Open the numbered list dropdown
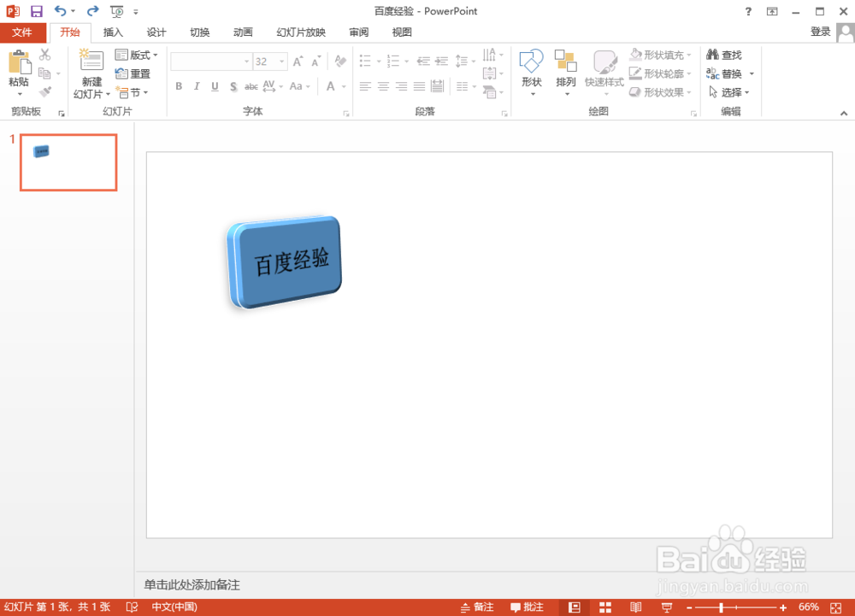Image resolution: width=855 pixels, height=616 pixels. click(x=406, y=61)
